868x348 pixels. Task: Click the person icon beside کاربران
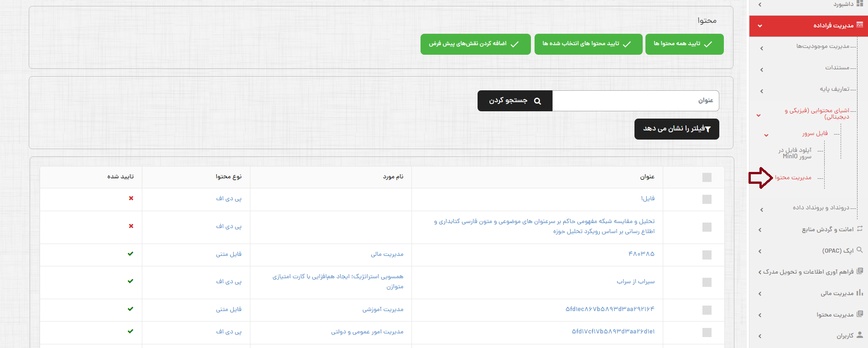click(x=860, y=335)
